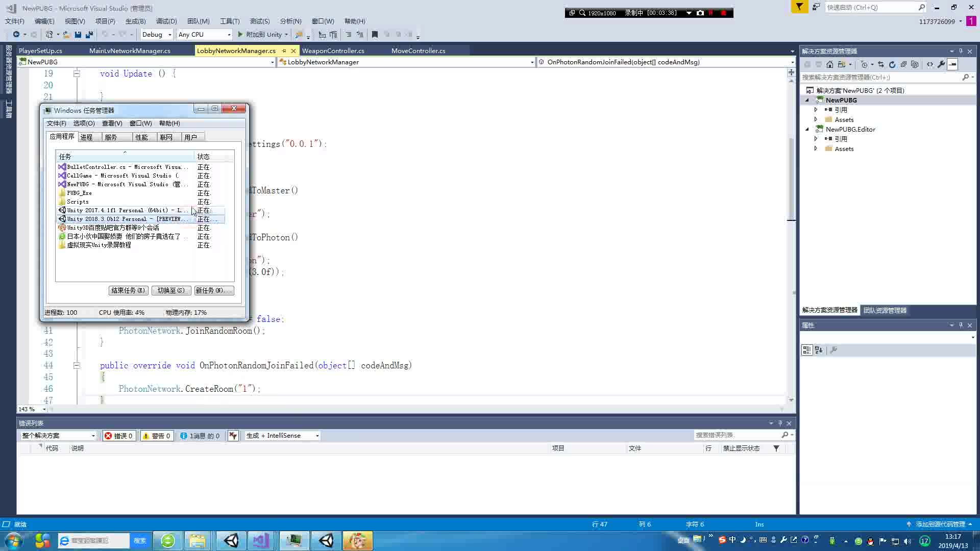980x551 pixels.
Task: Expand the Assets folder under NewPUBG.Editor
Action: click(x=816, y=149)
